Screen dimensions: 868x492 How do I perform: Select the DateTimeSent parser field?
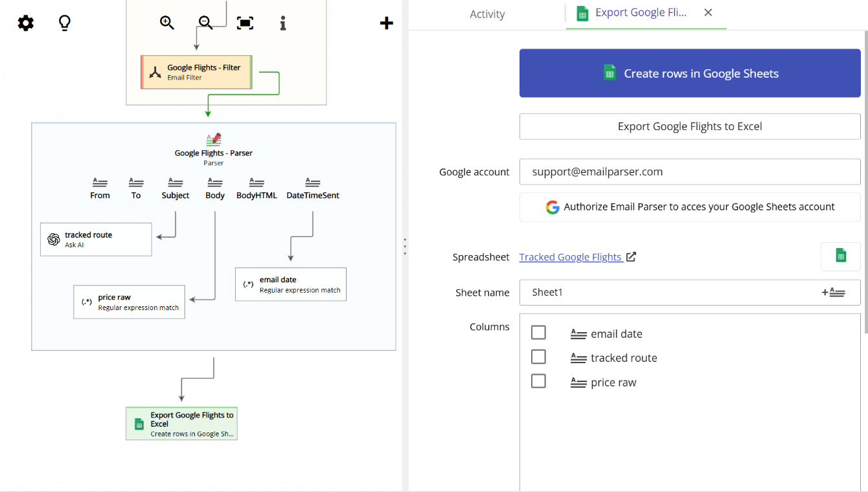tap(312, 188)
